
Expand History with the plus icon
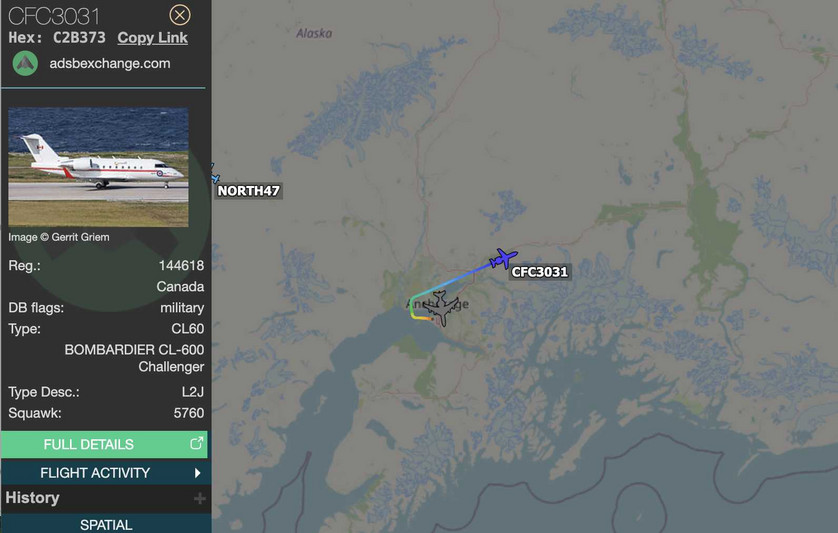(199, 499)
